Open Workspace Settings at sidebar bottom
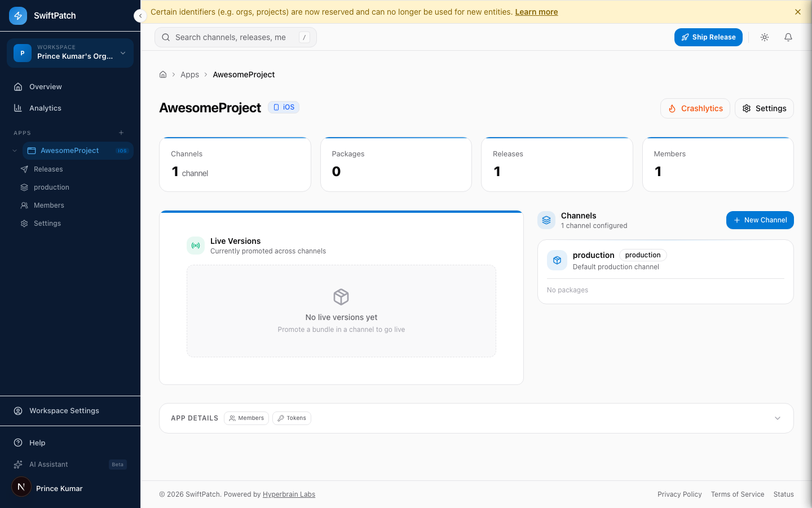Screen dimensions: 812x508 (x=64, y=410)
